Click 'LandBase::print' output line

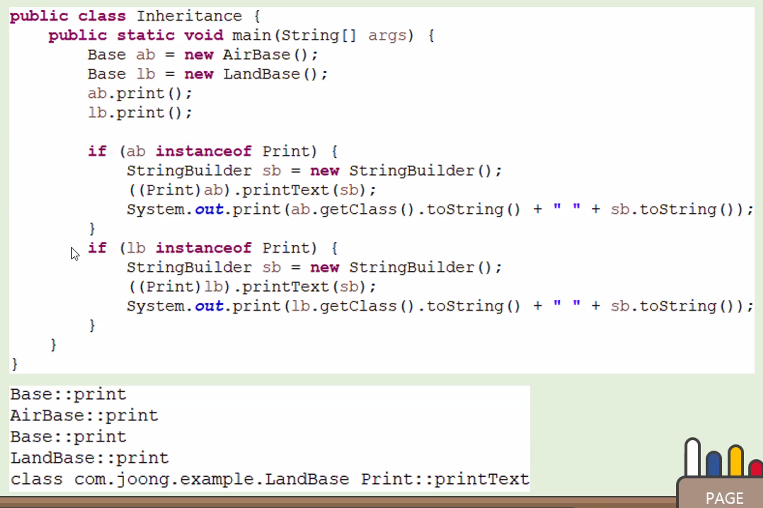coord(90,458)
